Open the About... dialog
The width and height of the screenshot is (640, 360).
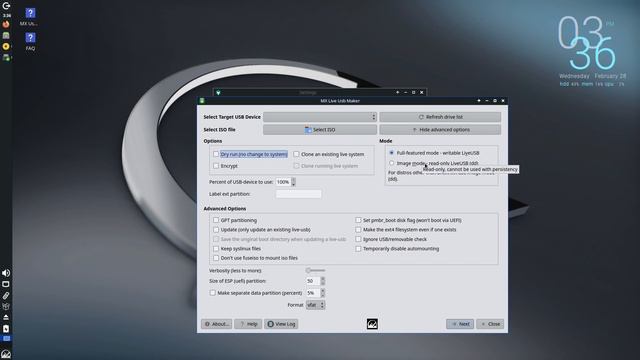[217, 324]
